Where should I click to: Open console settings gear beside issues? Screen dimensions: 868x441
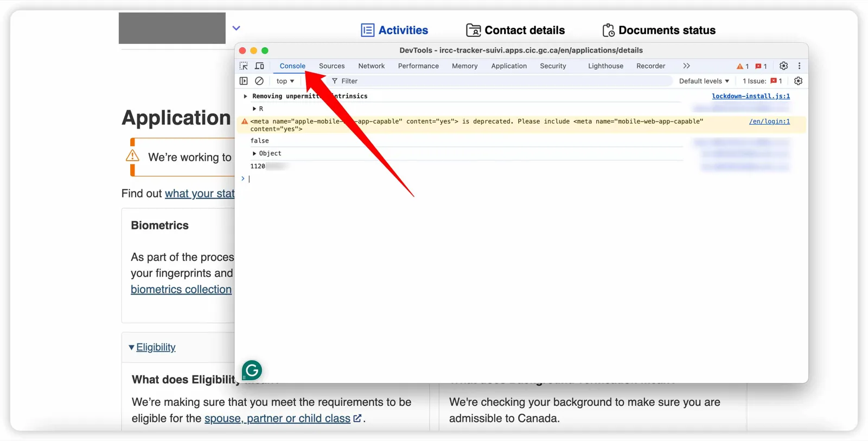(x=798, y=81)
